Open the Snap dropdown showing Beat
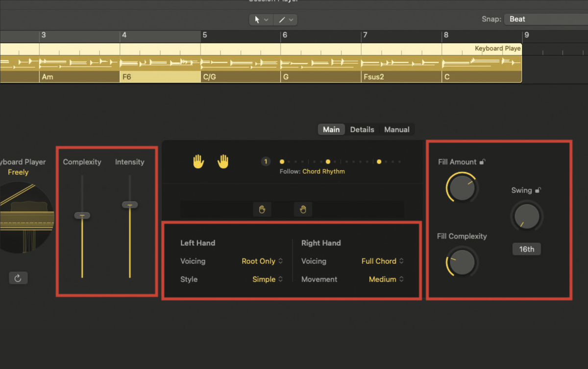 pos(539,19)
